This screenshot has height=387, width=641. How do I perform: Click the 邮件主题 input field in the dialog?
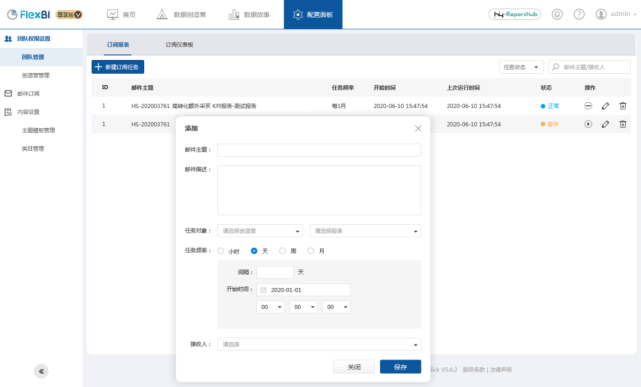tap(319, 150)
